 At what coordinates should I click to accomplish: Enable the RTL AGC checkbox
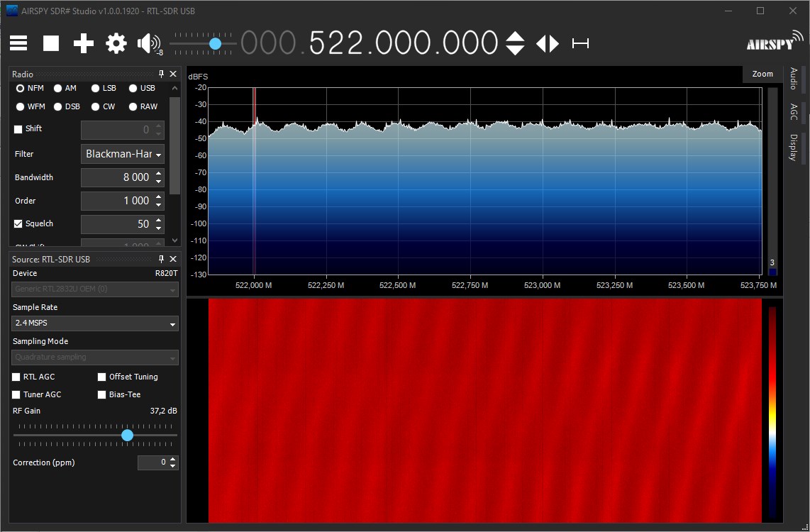16,377
